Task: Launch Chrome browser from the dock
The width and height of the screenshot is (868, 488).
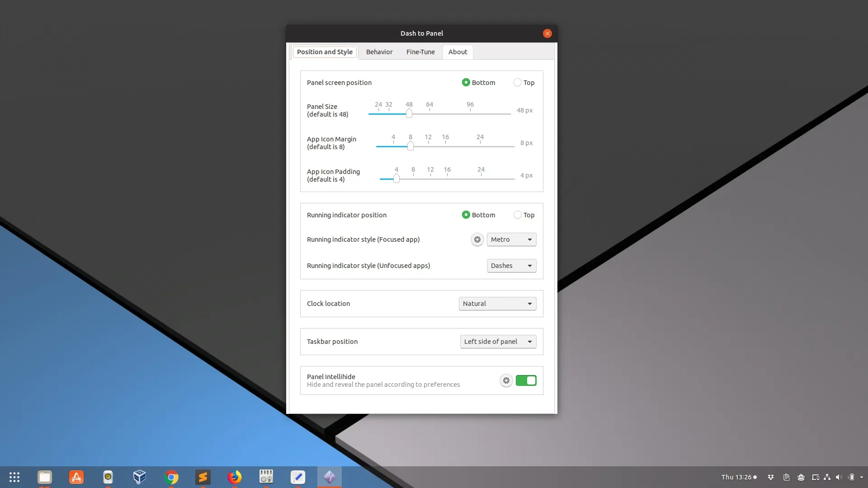Action: pos(172,477)
